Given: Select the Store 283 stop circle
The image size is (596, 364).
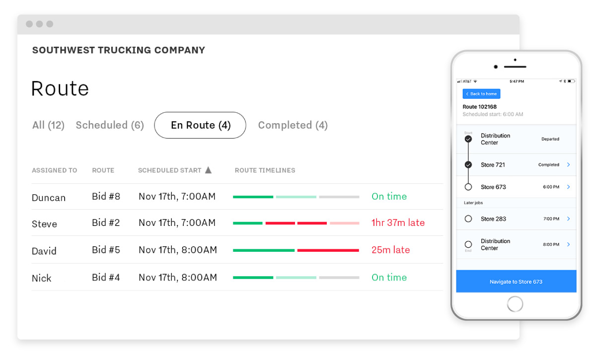Looking at the screenshot, I should click(x=467, y=218).
